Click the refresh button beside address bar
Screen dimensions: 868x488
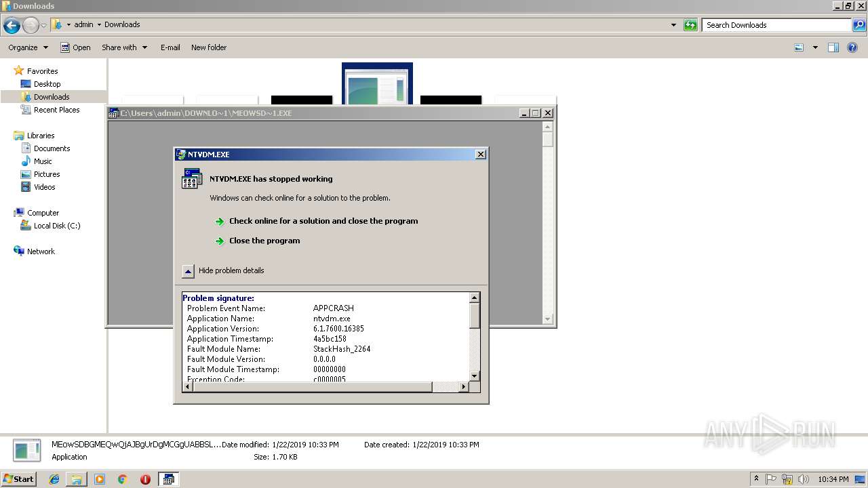coord(690,25)
